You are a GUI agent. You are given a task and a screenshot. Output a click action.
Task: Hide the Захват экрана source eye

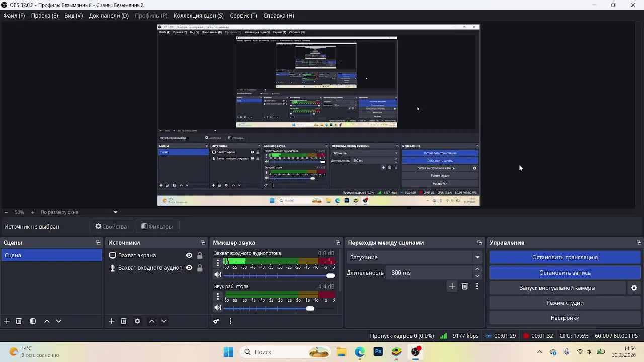(189, 255)
